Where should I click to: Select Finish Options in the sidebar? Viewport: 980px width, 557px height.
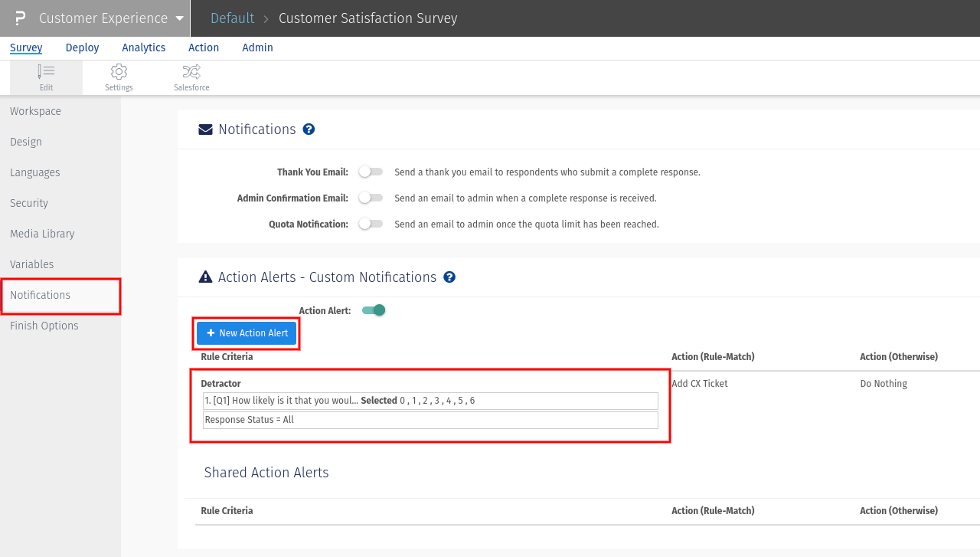[x=44, y=326]
